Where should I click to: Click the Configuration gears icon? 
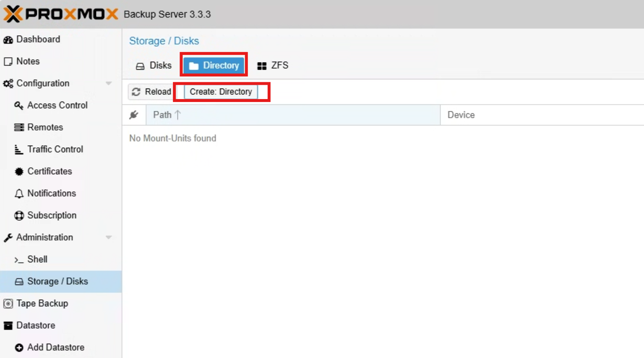pos(8,84)
